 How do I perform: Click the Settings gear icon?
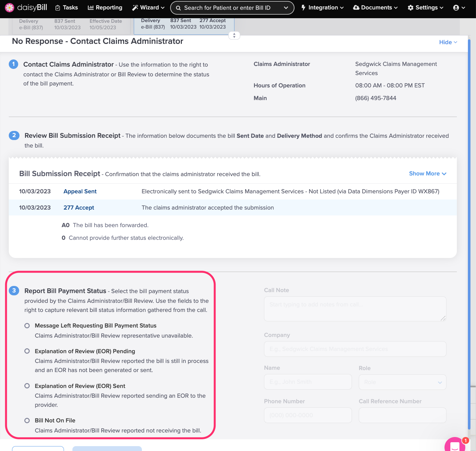pos(410,8)
